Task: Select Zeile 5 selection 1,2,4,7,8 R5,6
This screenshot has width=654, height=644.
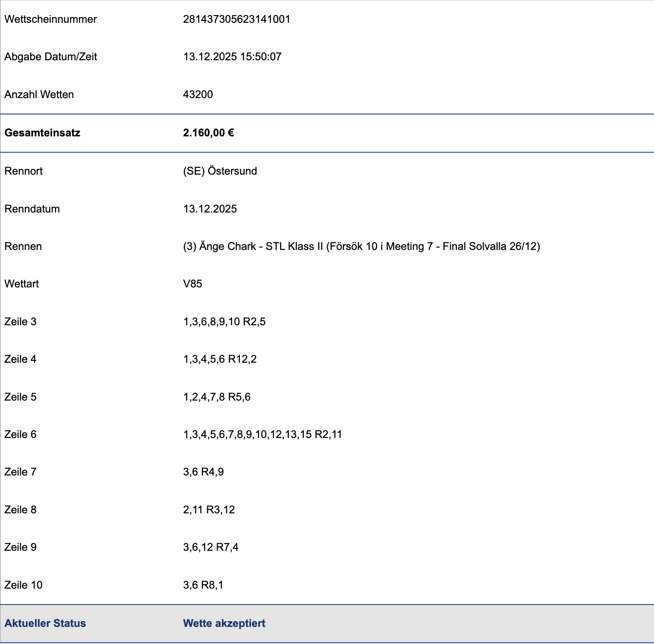Action: click(217, 397)
